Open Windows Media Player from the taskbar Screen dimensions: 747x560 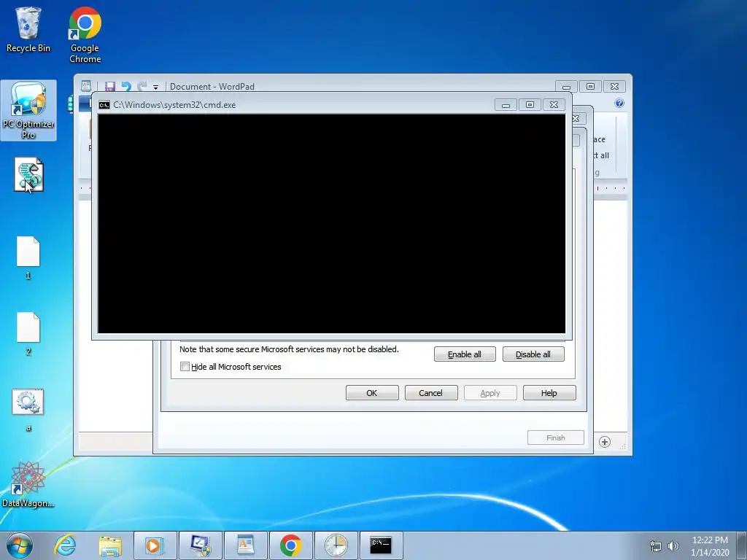point(155,545)
